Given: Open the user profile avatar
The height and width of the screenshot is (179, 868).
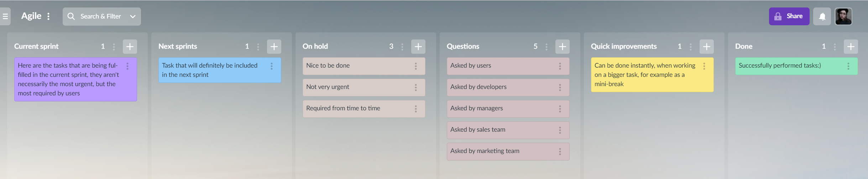Looking at the screenshot, I should tap(843, 16).
